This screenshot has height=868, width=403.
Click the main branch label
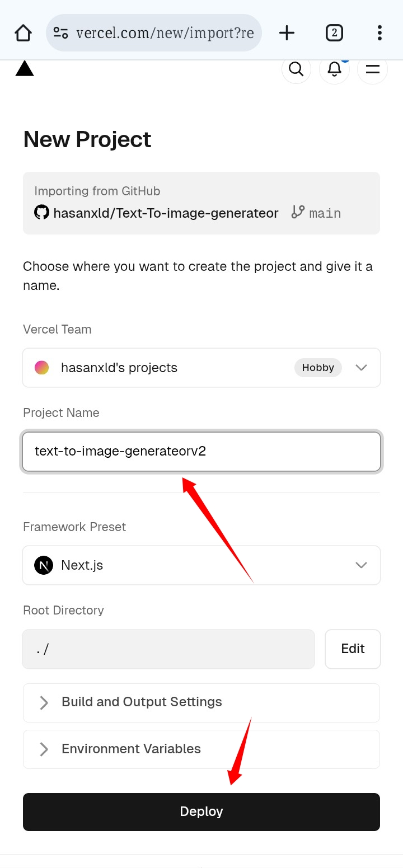pos(317,213)
